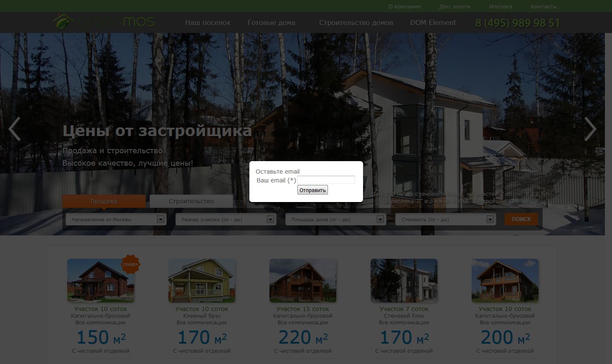Click 'Клееный брус' description text
The height and width of the screenshot is (364, 612).
[x=202, y=316]
